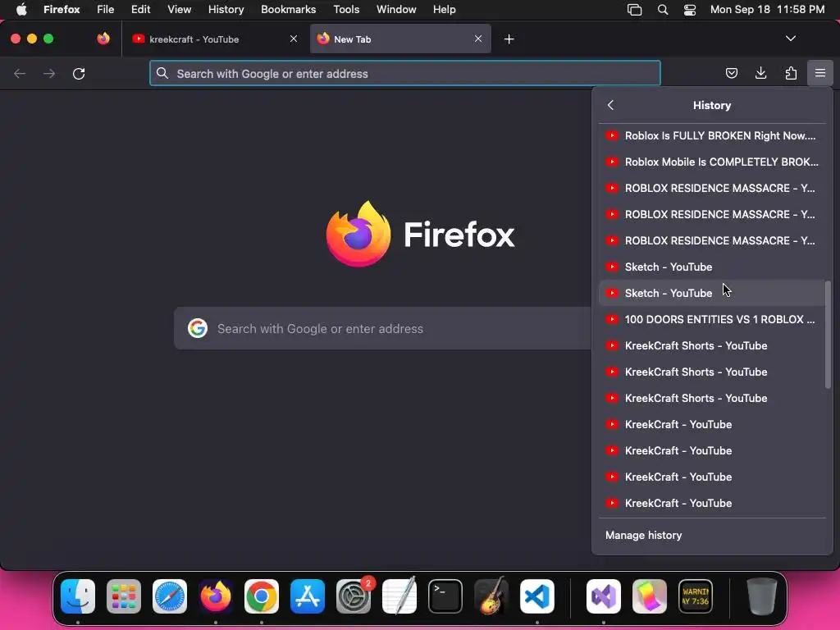Close the New Tab tab

pos(478,39)
